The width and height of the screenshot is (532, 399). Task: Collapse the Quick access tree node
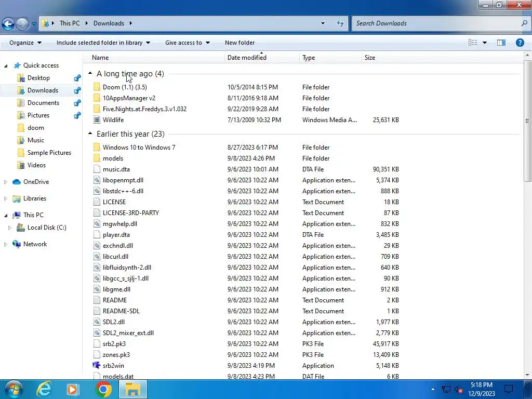click(6, 65)
